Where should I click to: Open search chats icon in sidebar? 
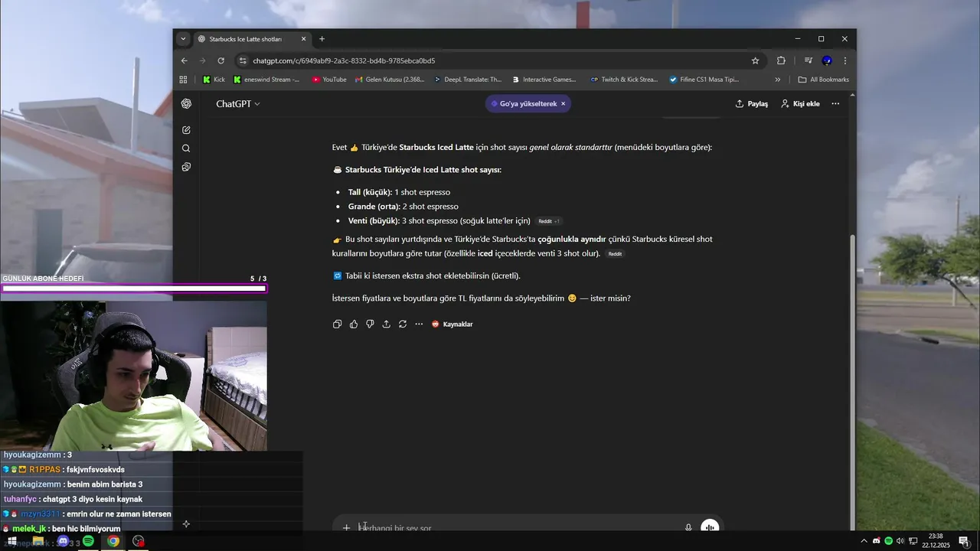[x=186, y=148]
